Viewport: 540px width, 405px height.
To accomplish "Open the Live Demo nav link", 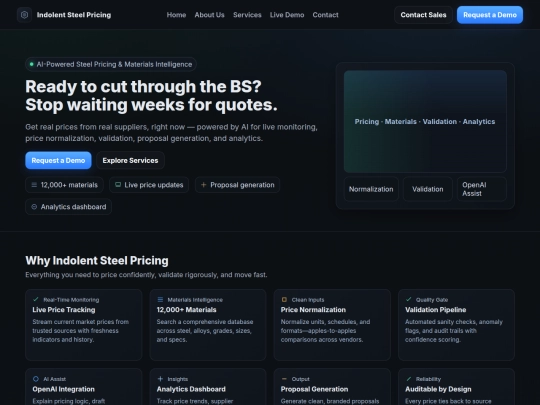I will [x=287, y=15].
